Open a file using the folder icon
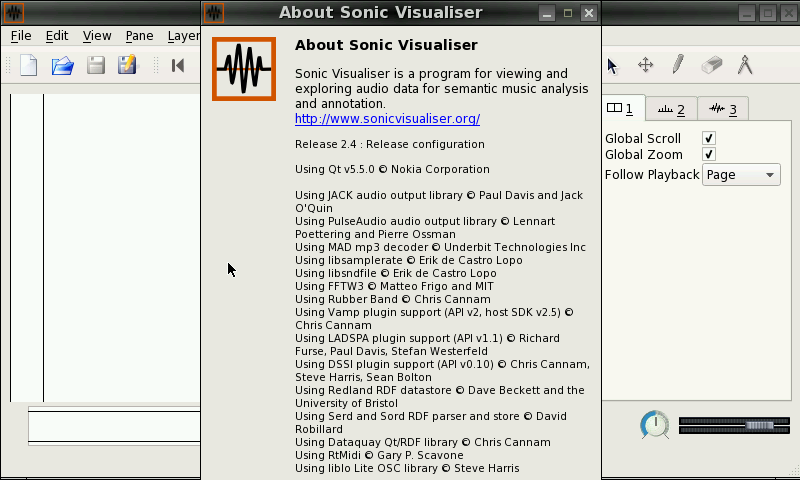 pos(63,65)
